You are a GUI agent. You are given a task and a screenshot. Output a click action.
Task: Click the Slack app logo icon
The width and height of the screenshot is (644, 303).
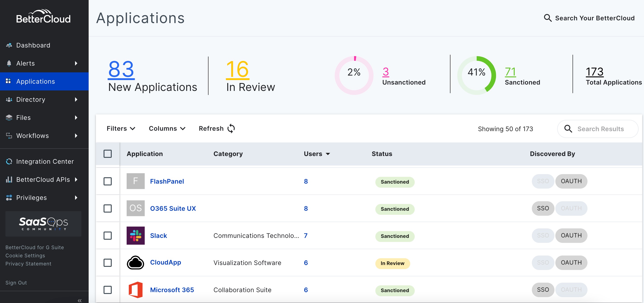tap(135, 235)
